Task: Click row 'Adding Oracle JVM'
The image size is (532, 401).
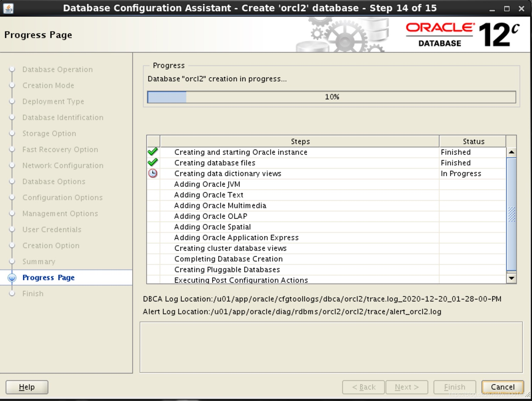Action: (326, 184)
